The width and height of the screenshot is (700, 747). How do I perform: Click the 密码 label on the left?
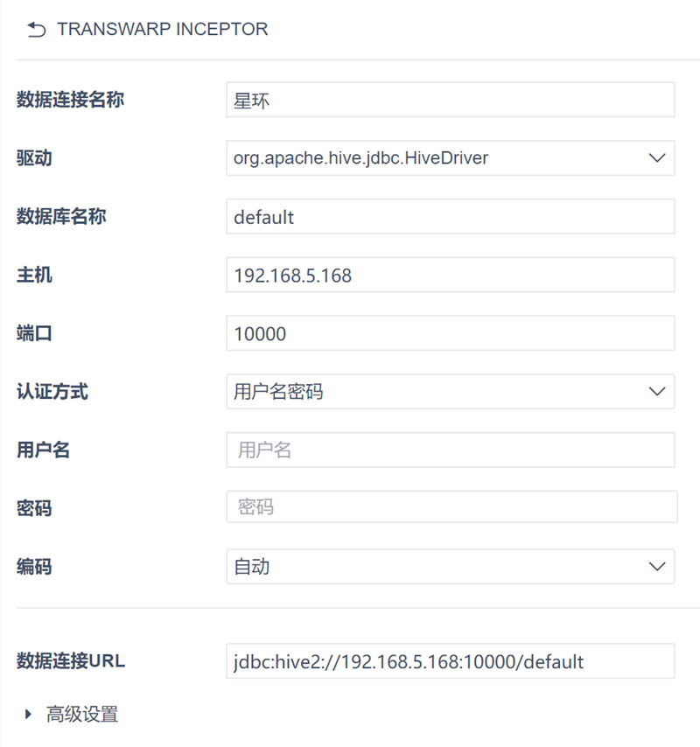(34, 508)
